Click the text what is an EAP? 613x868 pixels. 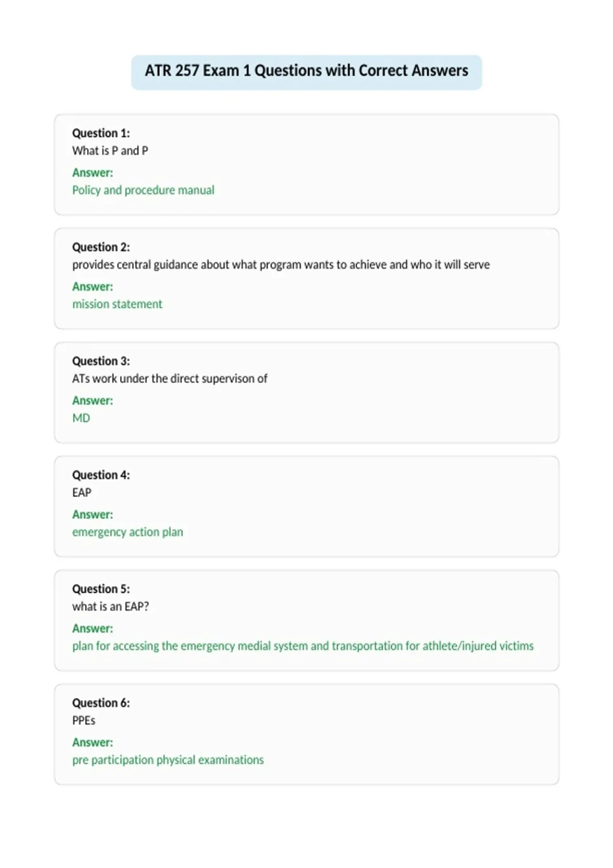coord(110,606)
